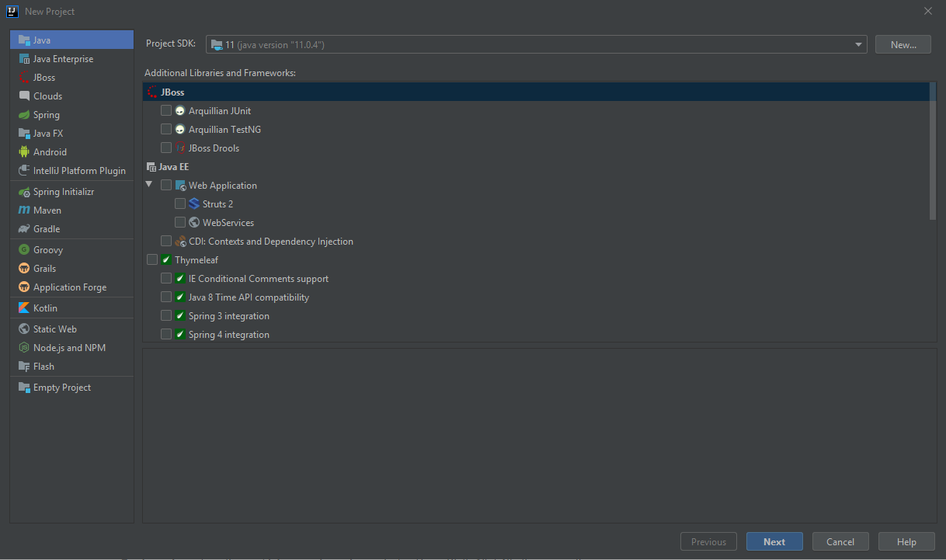Enable IE Conditional Comments support checkbox
Viewport: 946px width, 560px height.
click(166, 279)
